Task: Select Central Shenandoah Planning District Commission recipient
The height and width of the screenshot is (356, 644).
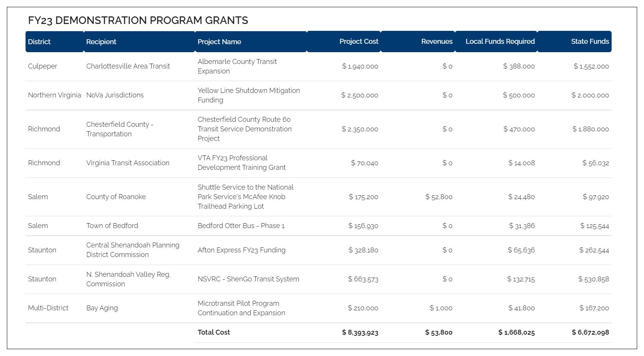Action: click(133, 250)
